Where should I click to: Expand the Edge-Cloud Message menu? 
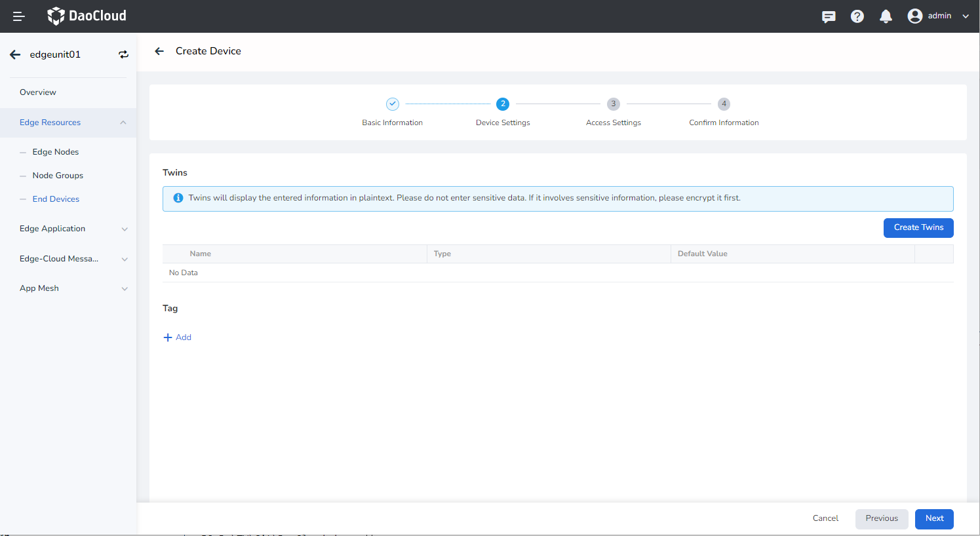pos(124,259)
